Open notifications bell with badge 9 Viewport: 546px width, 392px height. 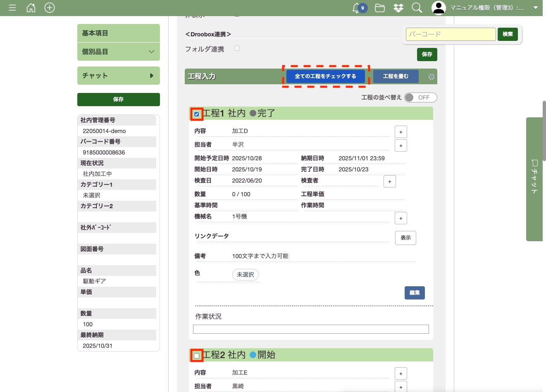pos(357,8)
